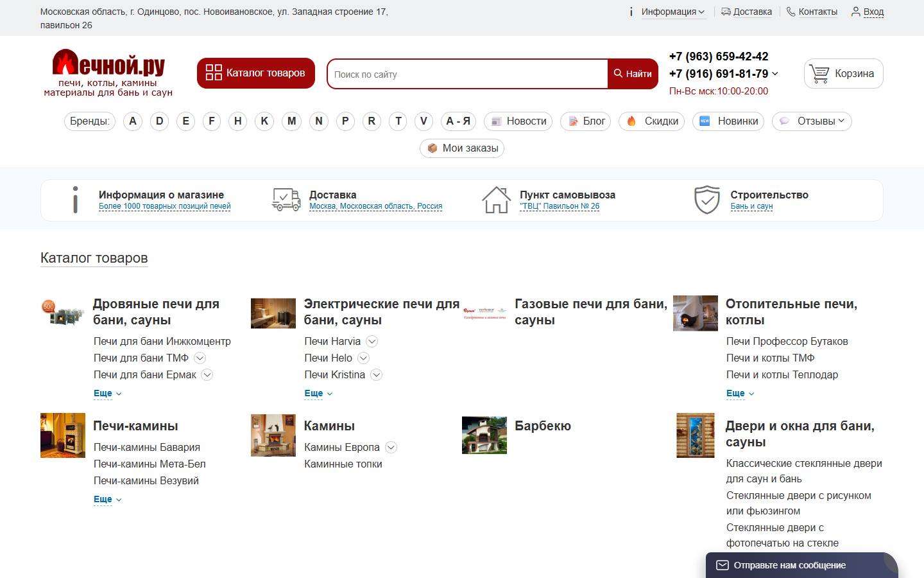924x578 pixels.
Task: Click the shield icon for Строительство
Action: coord(707,200)
